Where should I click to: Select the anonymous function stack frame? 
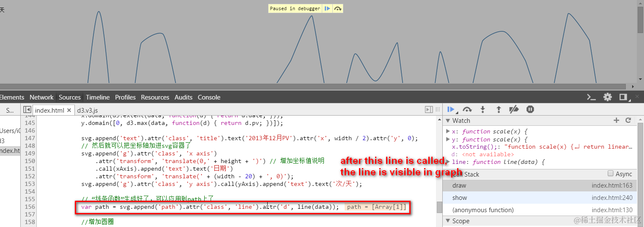540,210
